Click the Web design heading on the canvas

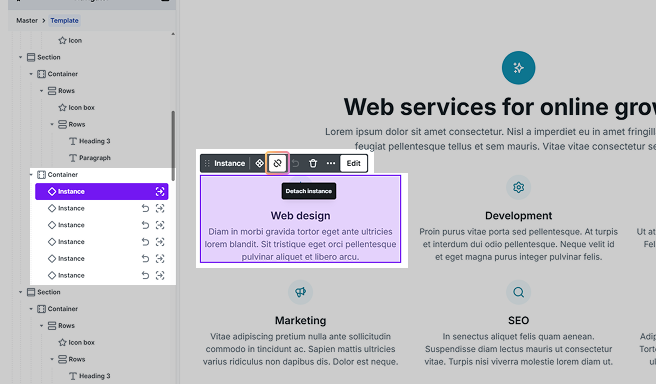tap(300, 216)
